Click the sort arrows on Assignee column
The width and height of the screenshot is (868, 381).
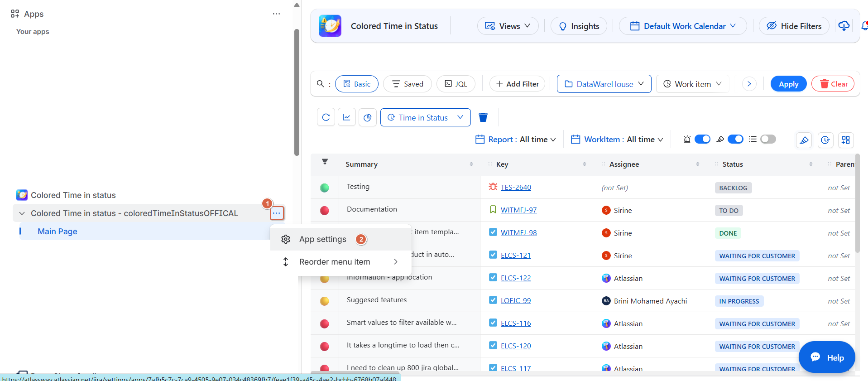pyautogui.click(x=698, y=164)
